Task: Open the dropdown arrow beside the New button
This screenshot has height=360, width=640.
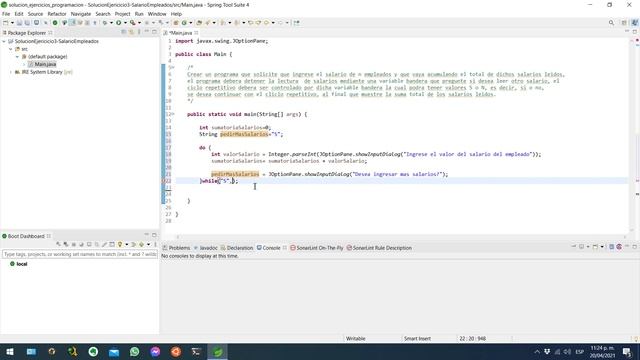Action: click(x=12, y=23)
